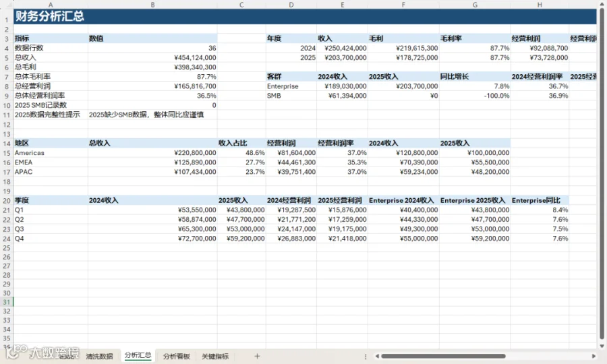607x364 pixels.
Task: Select column F header
Action: click(403, 5)
